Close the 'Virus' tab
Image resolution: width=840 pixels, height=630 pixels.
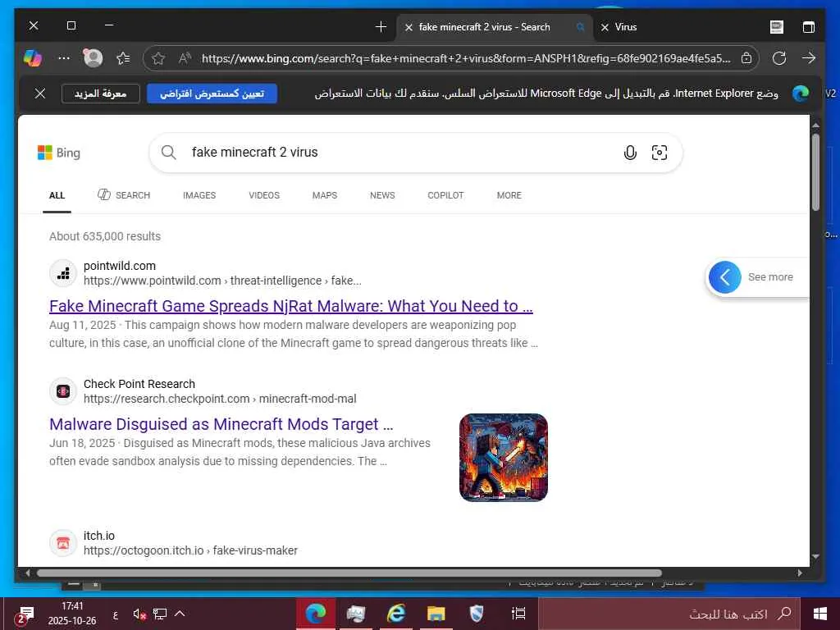tap(605, 27)
